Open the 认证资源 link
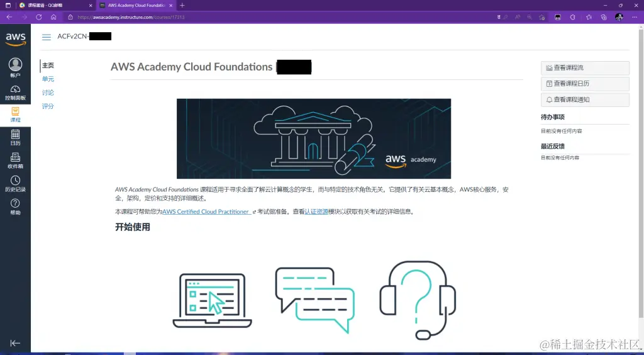644x355 pixels. (316, 211)
